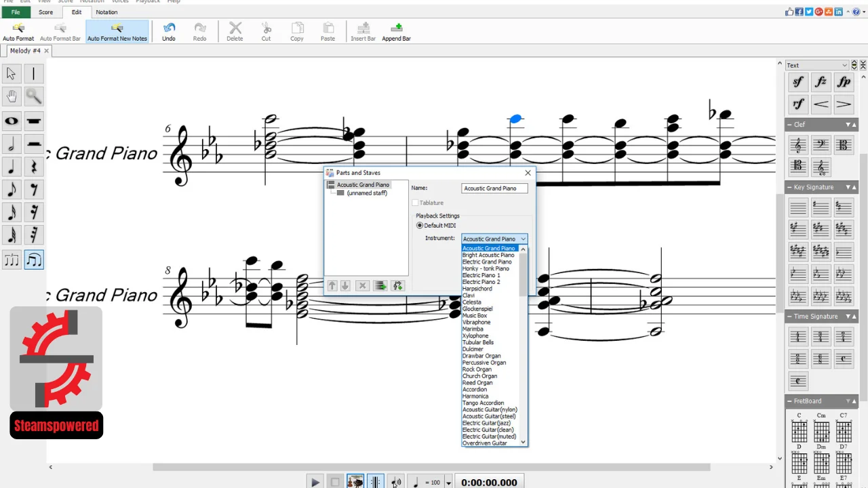
Task: Pick the bass clef
Action: (x=821, y=145)
